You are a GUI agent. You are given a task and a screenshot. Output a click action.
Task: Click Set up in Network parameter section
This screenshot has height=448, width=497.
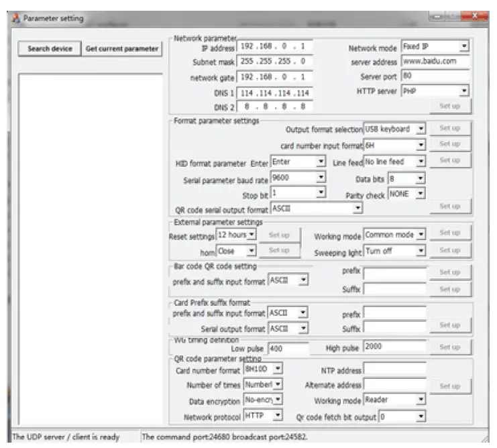[450, 106]
